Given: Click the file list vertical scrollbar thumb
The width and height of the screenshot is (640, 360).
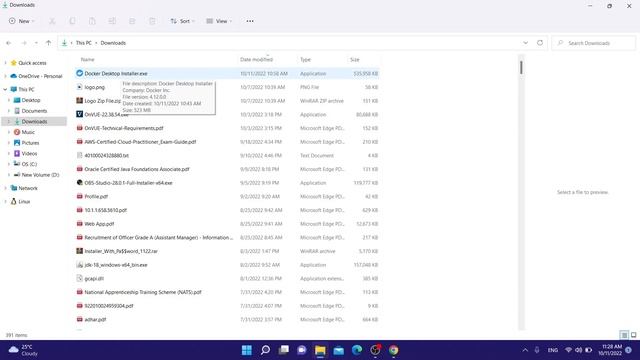Looking at the screenshot, I should pos(521,67).
